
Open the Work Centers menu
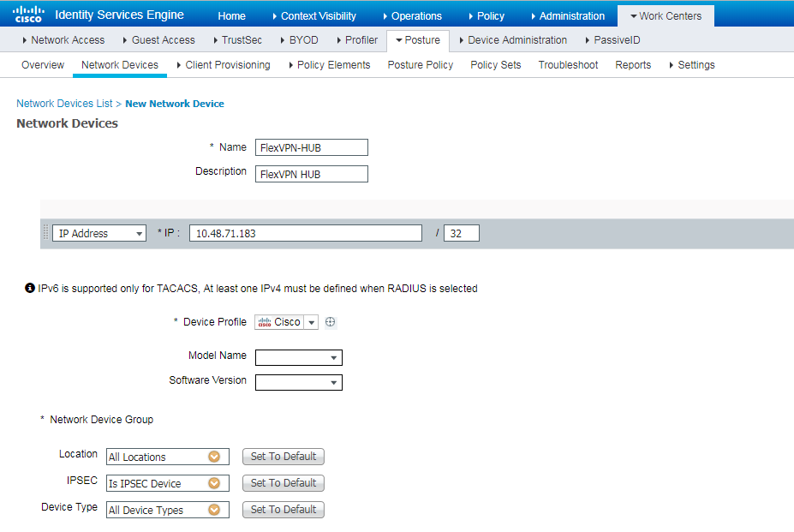666,15
